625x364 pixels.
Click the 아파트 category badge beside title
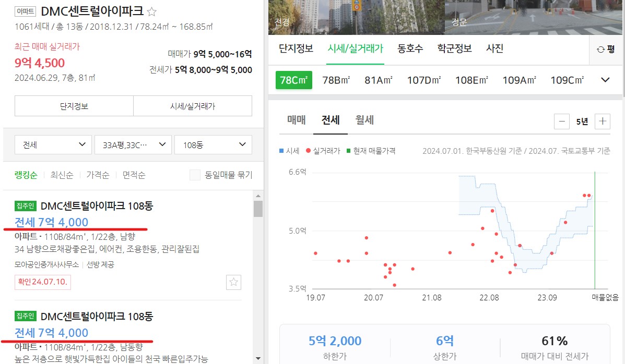pos(26,11)
